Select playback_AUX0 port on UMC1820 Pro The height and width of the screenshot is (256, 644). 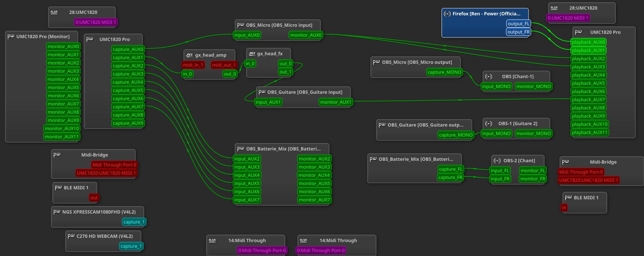(x=588, y=42)
